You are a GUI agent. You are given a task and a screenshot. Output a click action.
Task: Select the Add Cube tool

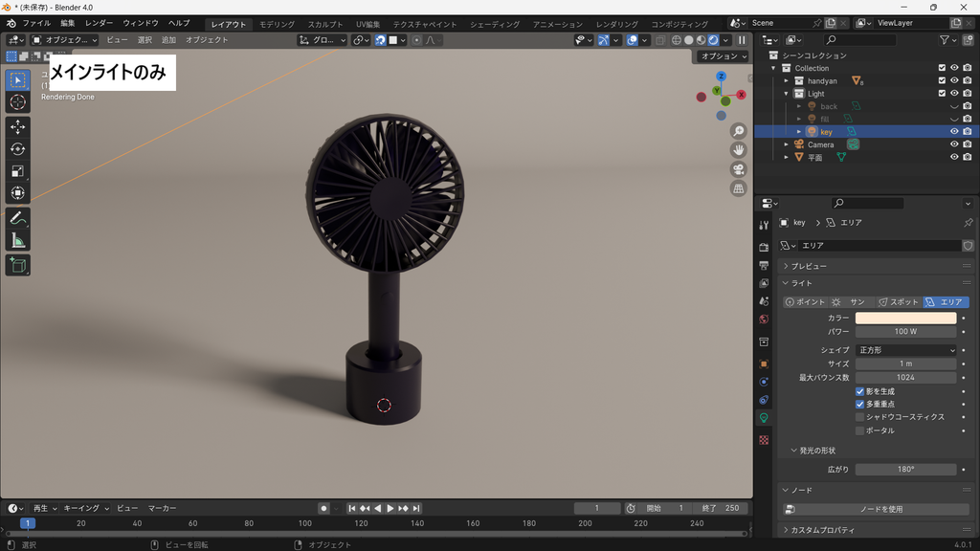(17, 266)
